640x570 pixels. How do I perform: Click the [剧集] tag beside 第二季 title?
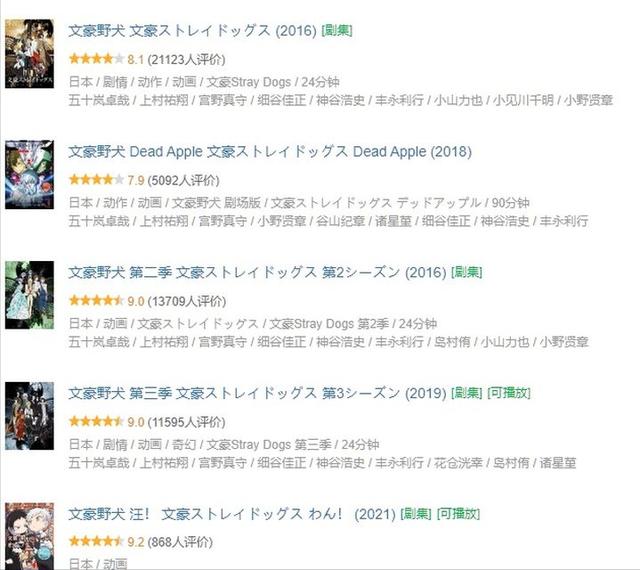coord(467,272)
